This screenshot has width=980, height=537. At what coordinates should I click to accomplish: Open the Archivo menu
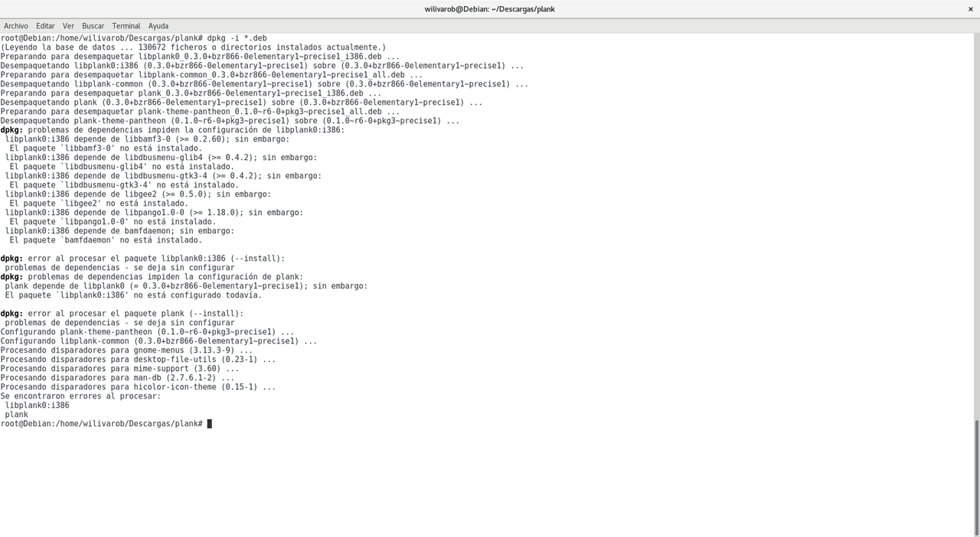[16, 26]
